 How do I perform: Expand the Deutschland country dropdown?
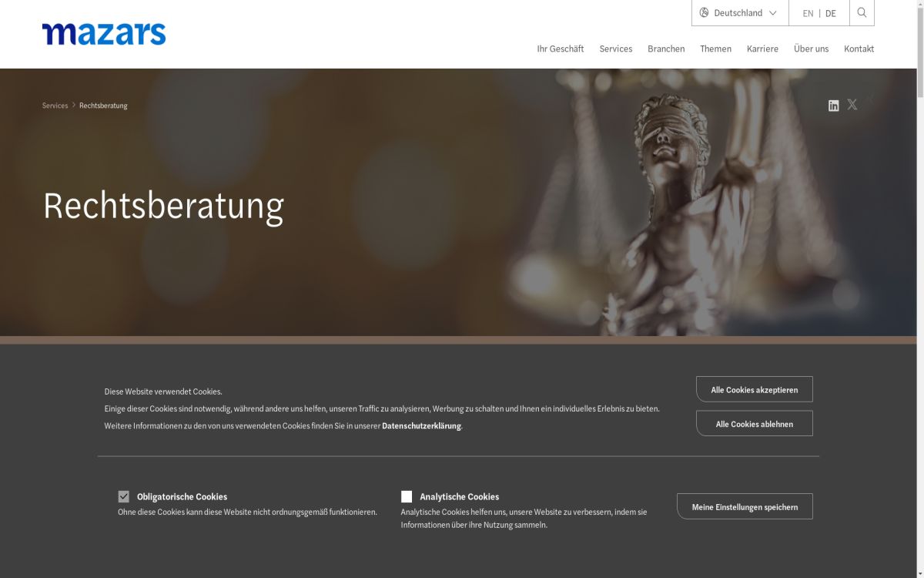pyautogui.click(x=740, y=13)
